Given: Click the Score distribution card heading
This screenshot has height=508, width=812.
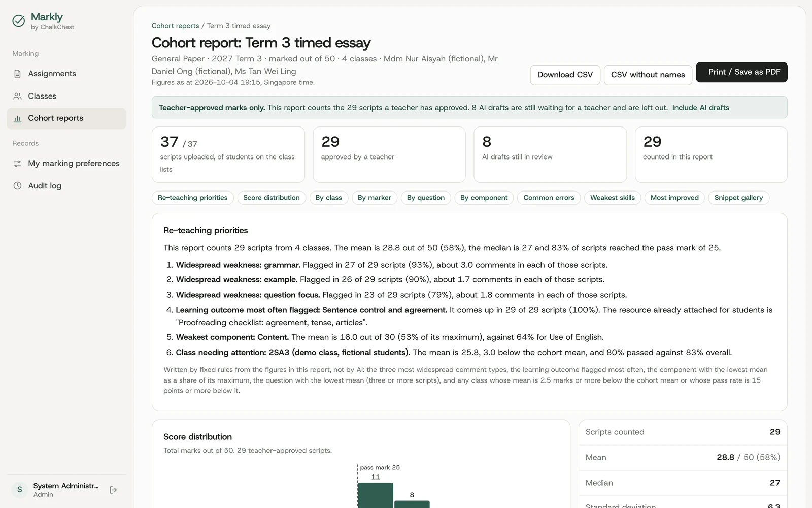Looking at the screenshot, I should tap(197, 437).
